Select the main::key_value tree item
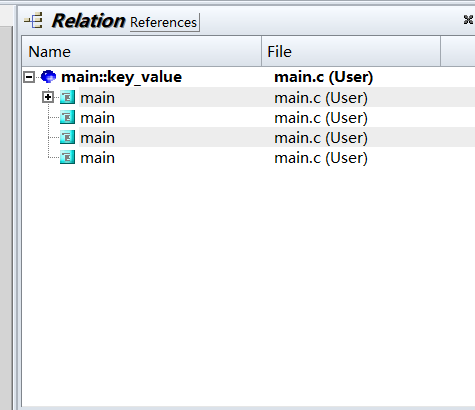The width and height of the screenshot is (475, 410). [x=121, y=77]
